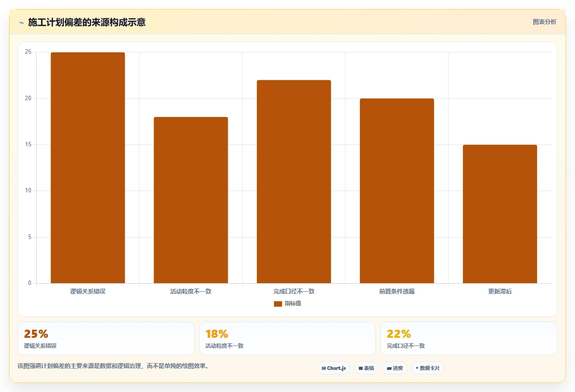Select the Chart.js tag chip

point(334,368)
